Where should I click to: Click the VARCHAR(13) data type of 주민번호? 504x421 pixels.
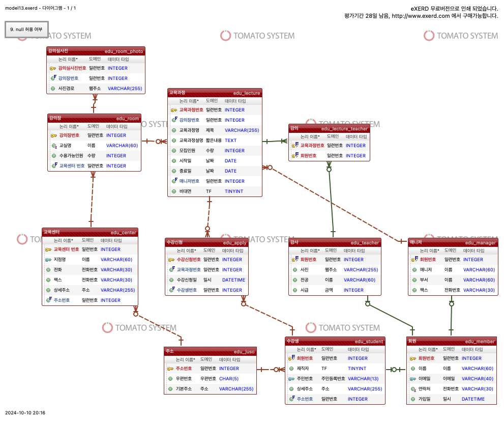[x=363, y=379]
